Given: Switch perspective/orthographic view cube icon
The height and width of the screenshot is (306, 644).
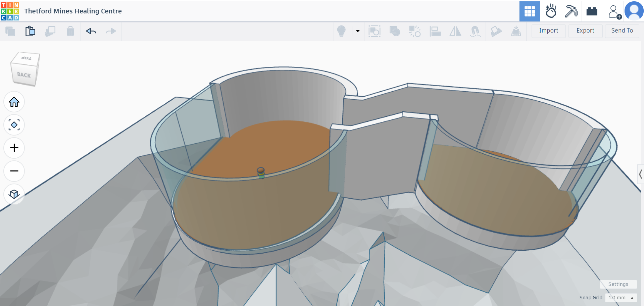Looking at the screenshot, I should tap(14, 194).
